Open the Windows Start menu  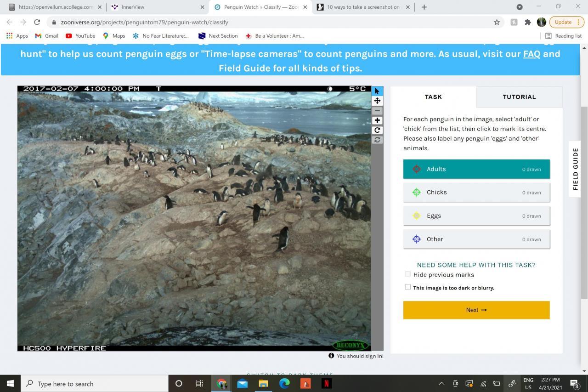coord(10,383)
